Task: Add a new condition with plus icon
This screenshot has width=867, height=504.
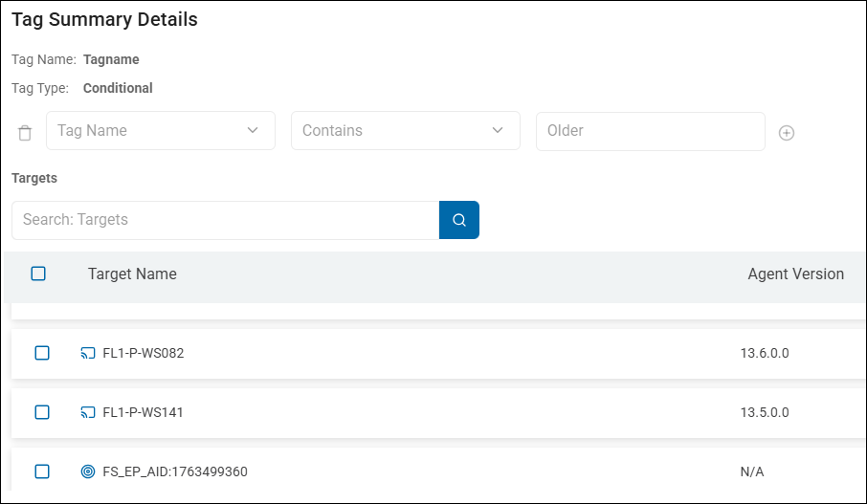Action: (787, 133)
